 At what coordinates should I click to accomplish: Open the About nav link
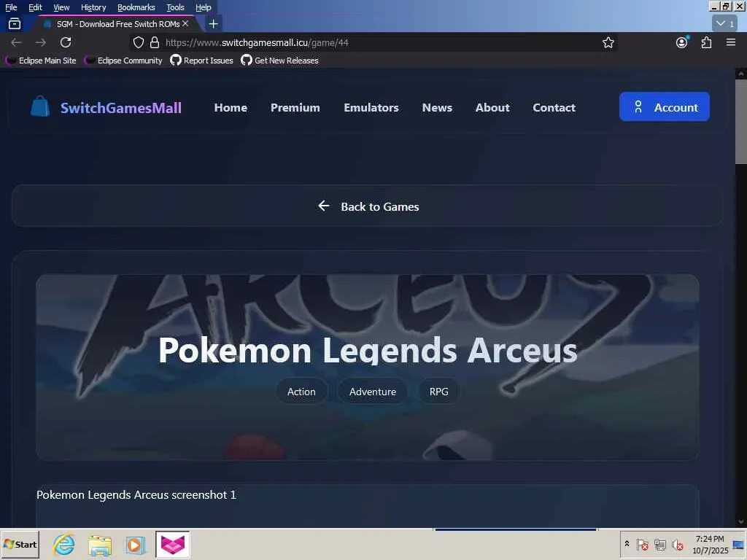coord(492,108)
